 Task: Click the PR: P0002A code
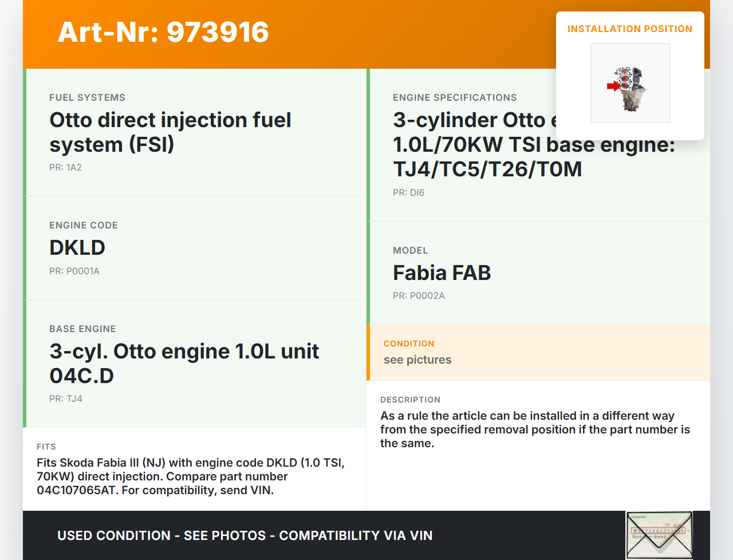tap(419, 295)
